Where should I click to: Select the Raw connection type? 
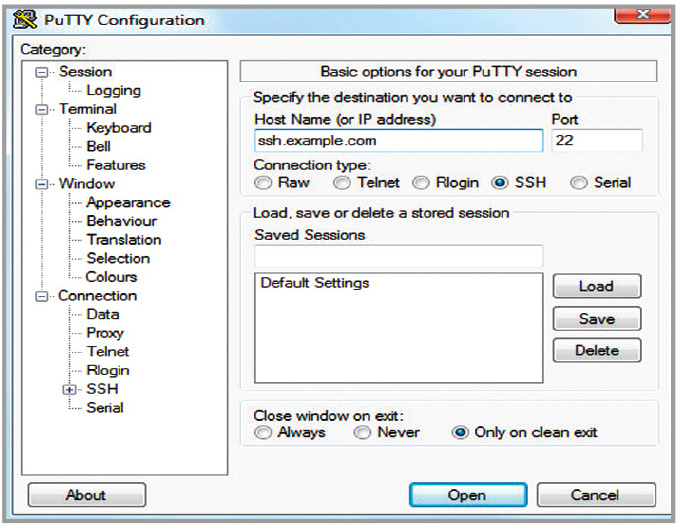point(263,183)
